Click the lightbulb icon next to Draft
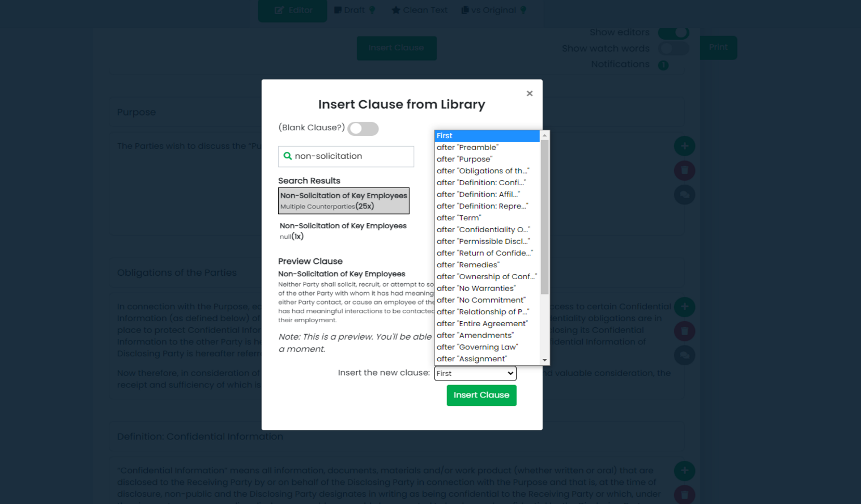This screenshot has height=504, width=861. (x=372, y=10)
